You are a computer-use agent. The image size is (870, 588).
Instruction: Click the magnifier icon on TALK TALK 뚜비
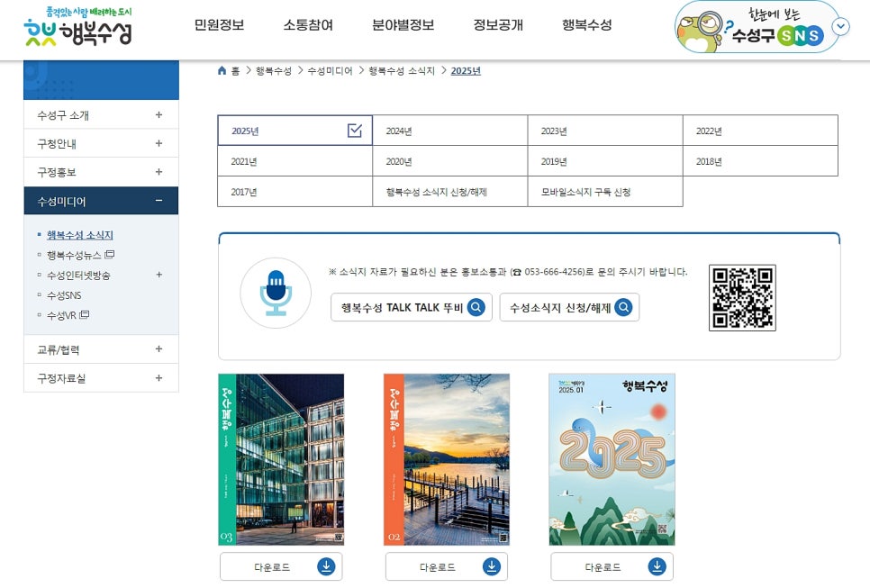click(x=476, y=307)
